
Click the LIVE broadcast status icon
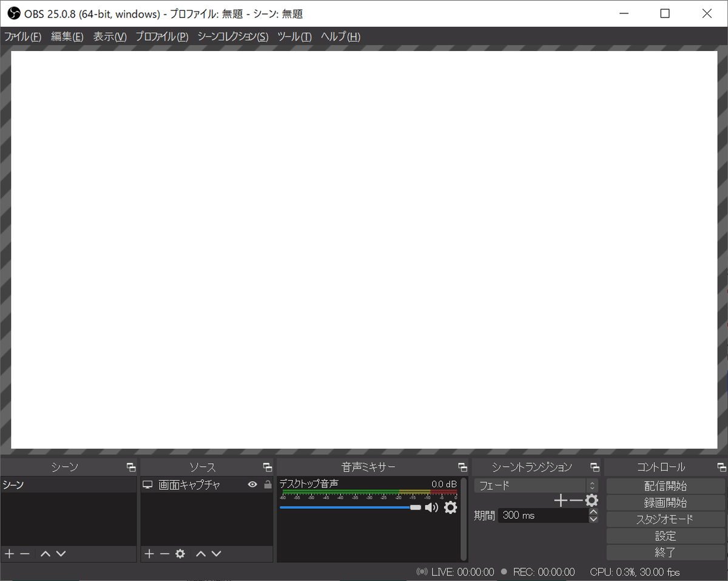click(x=422, y=572)
